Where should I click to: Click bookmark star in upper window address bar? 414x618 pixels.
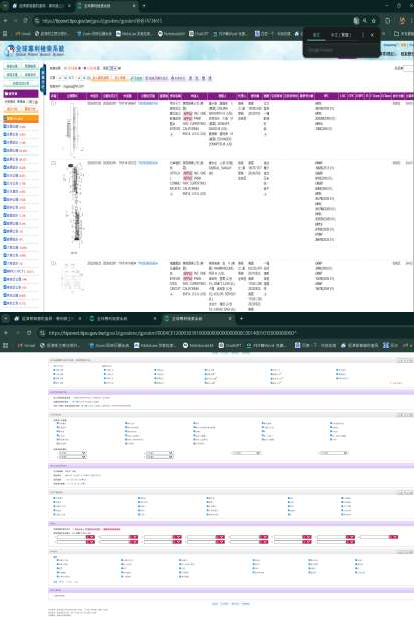coord(374,20)
